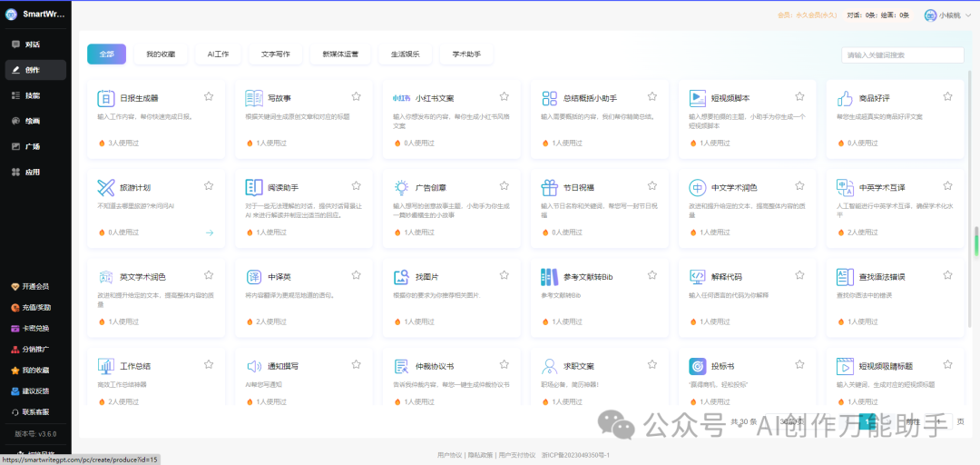Open 绘画 section in sidebar

tap(35, 121)
